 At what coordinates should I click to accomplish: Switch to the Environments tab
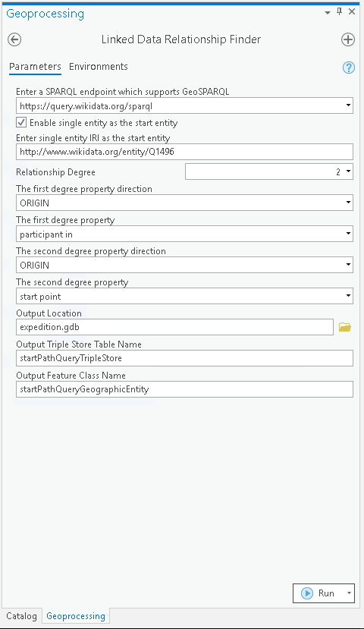tap(99, 67)
